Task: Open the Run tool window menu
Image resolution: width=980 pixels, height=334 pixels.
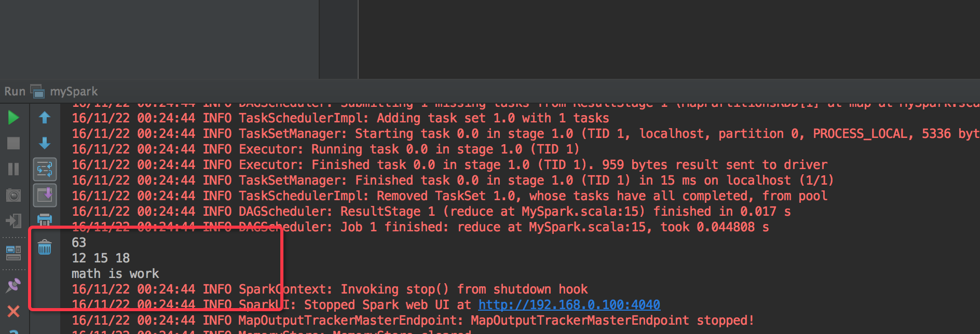Action: coord(16,91)
